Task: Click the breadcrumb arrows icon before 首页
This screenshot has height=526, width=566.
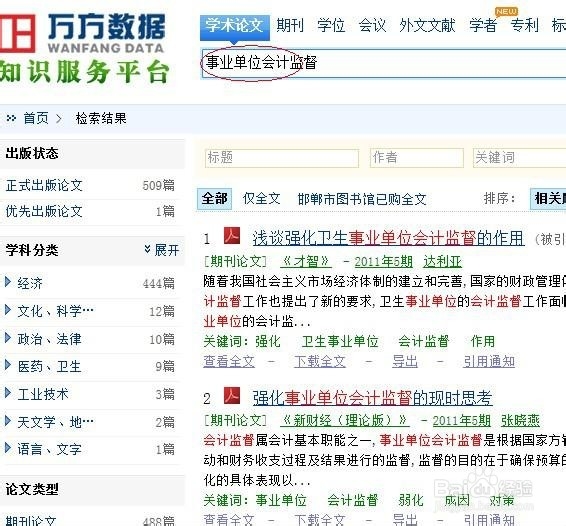Action: 11,118
